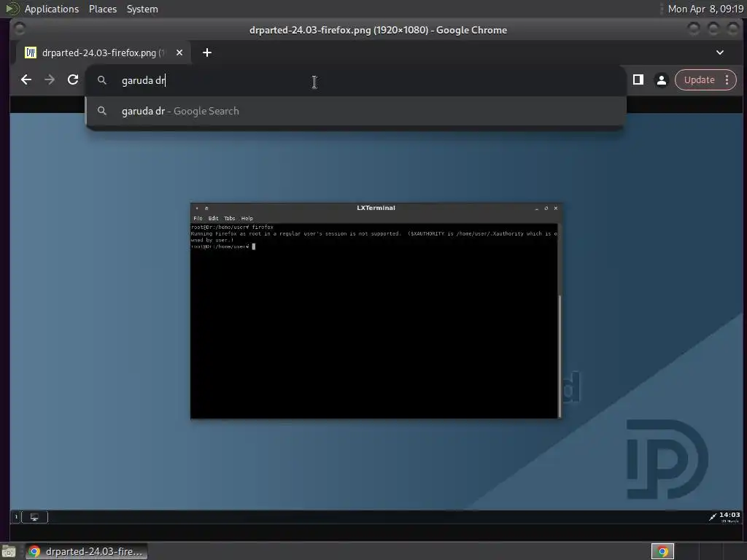Open the Chrome profile avatar menu
This screenshot has width=747, height=560.
coord(662,80)
